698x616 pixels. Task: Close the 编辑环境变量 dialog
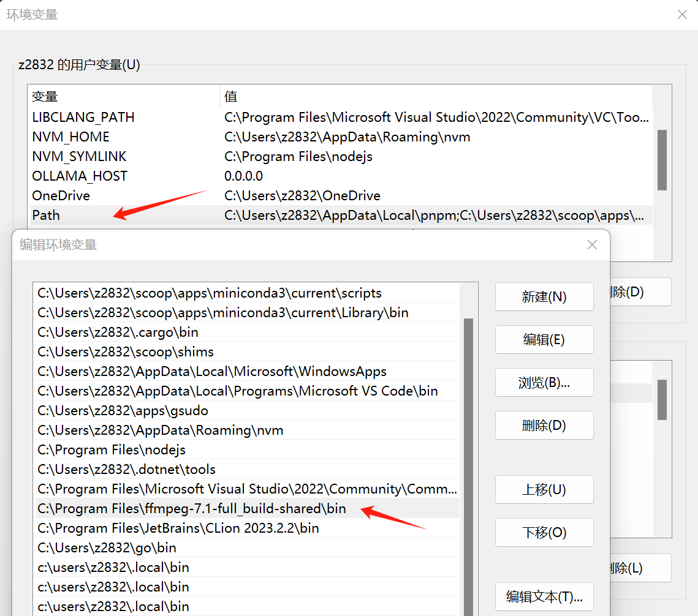pyautogui.click(x=592, y=244)
